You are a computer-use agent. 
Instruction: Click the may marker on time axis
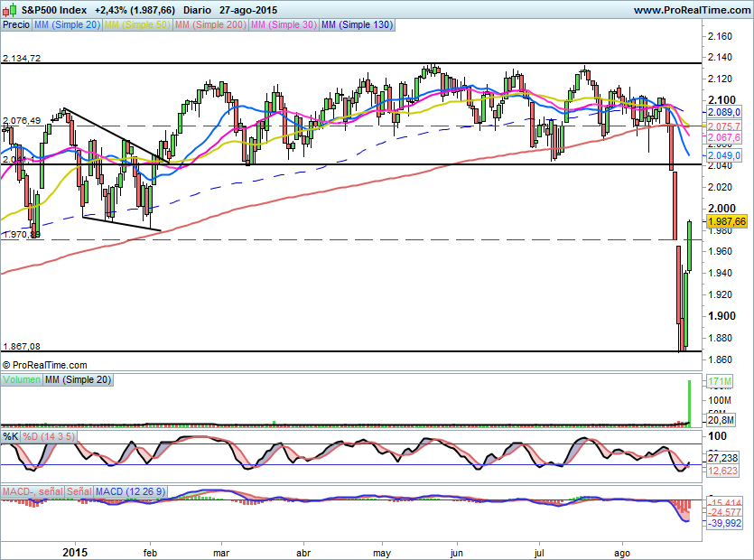(x=382, y=554)
